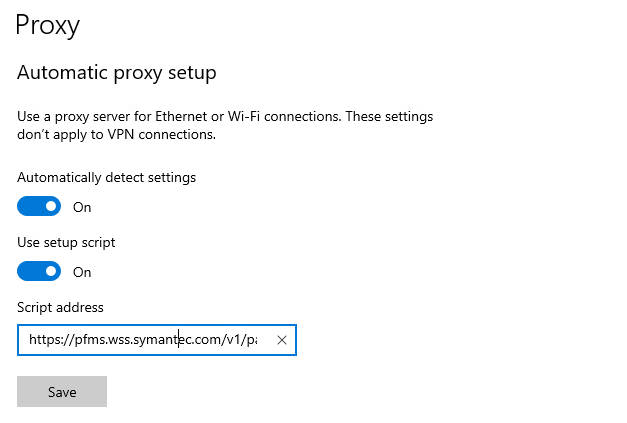Click the Automatically detect settings label
This screenshot has width=627, height=423.
tap(106, 177)
